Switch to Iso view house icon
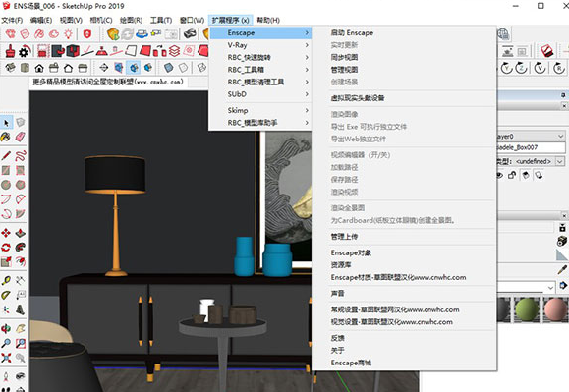The width and height of the screenshot is (569, 392). pyautogui.click(x=10, y=68)
